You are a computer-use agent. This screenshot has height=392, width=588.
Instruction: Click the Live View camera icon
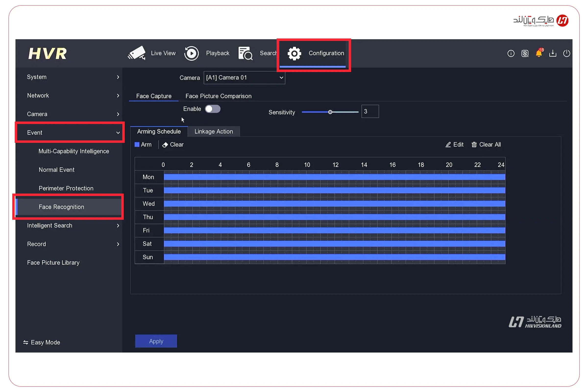pyautogui.click(x=137, y=53)
